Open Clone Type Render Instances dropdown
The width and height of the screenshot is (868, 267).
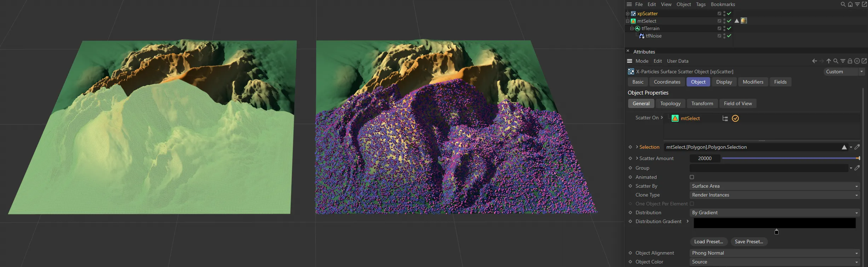(x=775, y=195)
